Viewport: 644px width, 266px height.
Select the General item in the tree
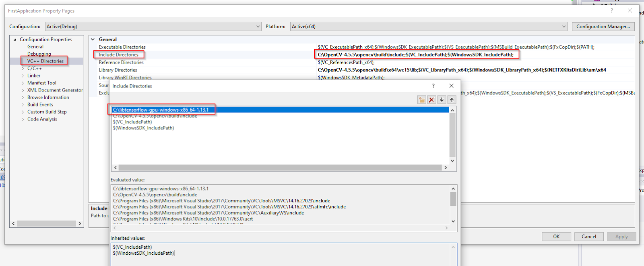pos(35,47)
